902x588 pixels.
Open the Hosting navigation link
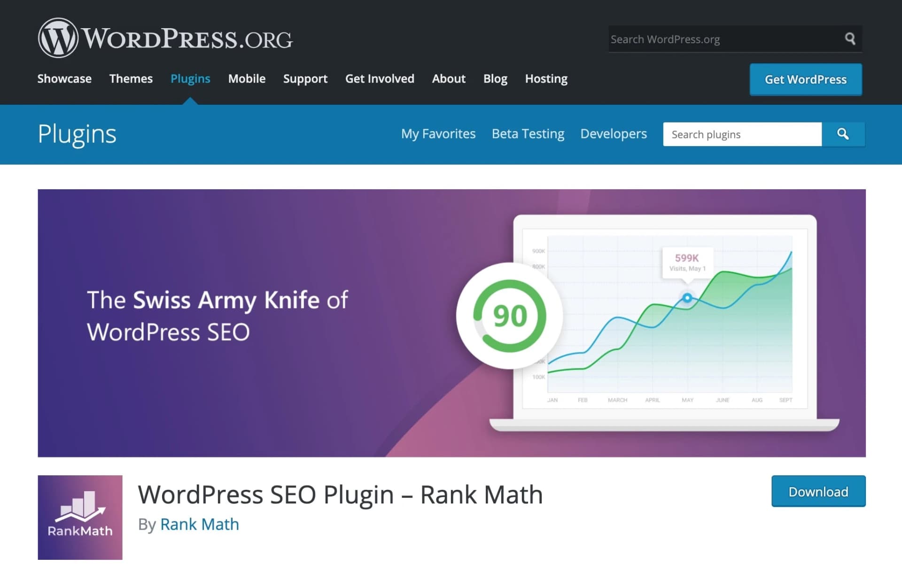tap(546, 78)
